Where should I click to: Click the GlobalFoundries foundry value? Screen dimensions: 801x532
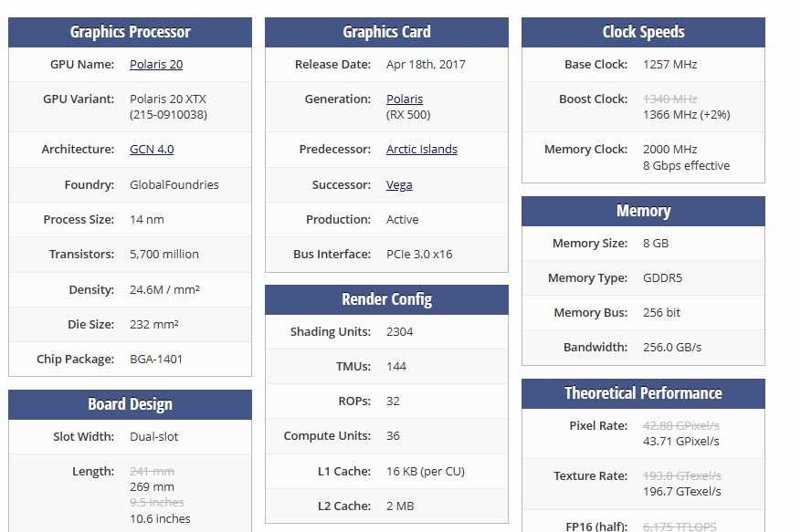click(x=174, y=185)
